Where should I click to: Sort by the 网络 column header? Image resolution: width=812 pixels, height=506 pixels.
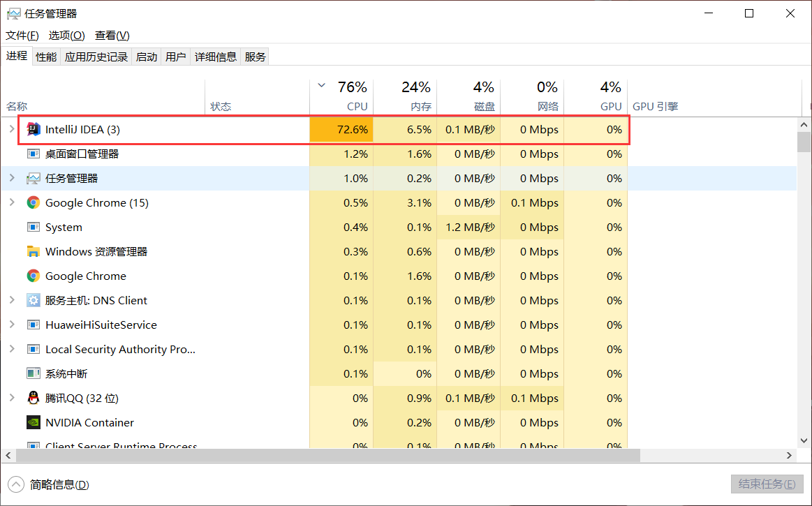pyautogui.click(x=532, y=97)
